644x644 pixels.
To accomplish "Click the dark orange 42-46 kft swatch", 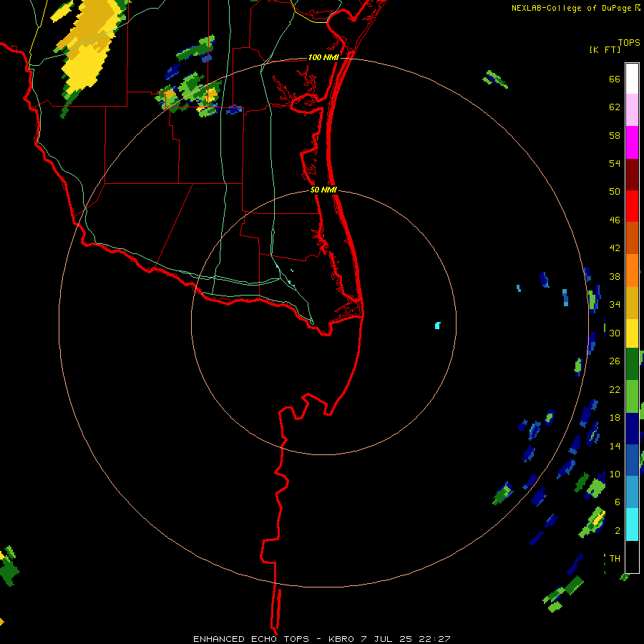I will pyautogui.click(x=632, y=238).
